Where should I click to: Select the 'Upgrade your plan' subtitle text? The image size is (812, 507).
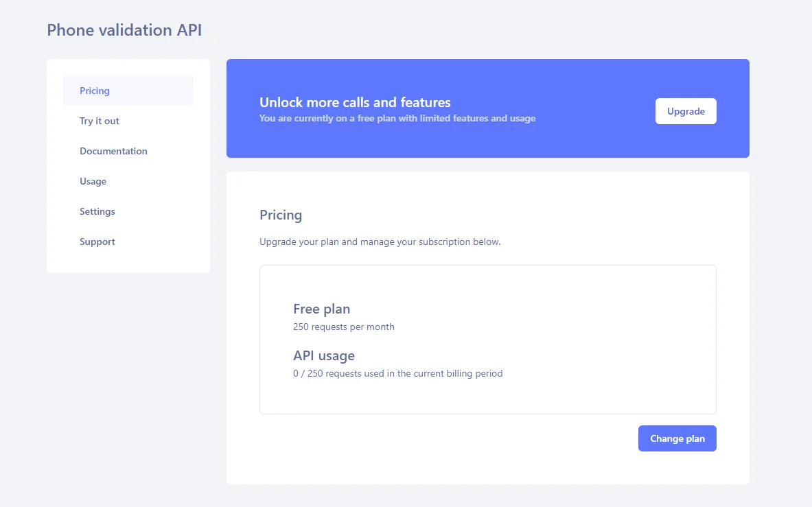380,241
